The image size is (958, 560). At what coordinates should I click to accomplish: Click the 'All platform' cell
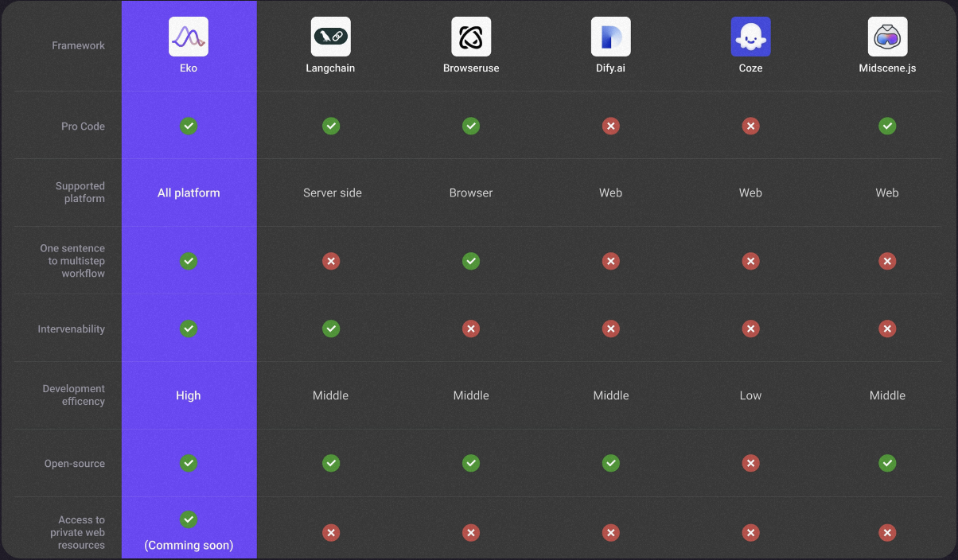point(189,192)
